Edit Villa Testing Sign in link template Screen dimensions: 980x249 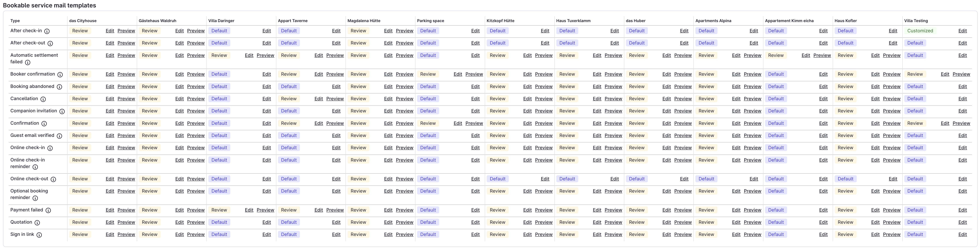click(963, 234)
